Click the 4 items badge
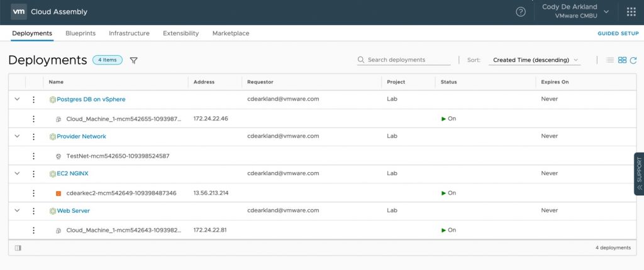This screenshot has height=270, width=644. (108, 60)
